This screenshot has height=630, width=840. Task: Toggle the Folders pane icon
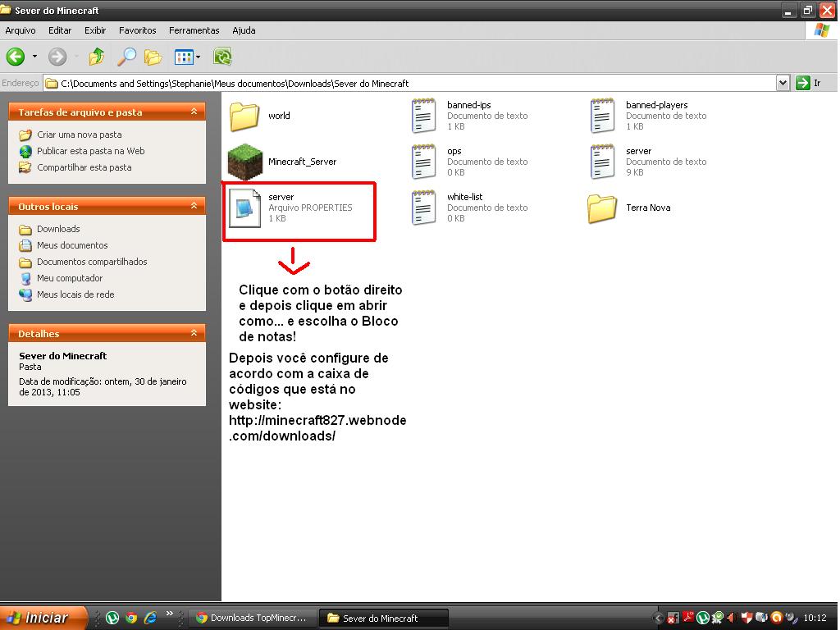point(153,57)
